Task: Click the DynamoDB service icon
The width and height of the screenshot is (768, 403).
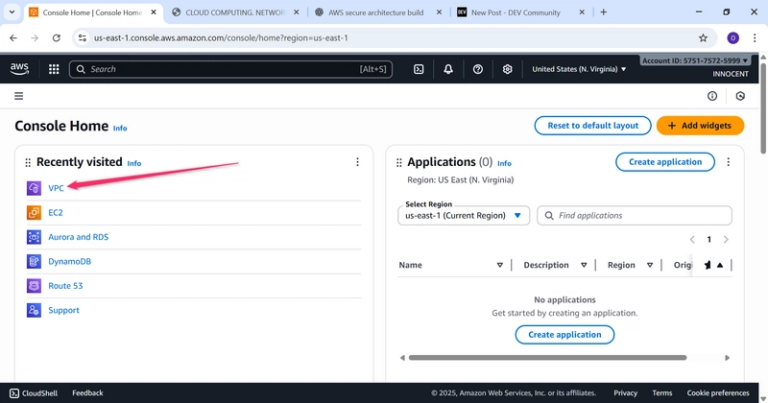Action: 34,261
